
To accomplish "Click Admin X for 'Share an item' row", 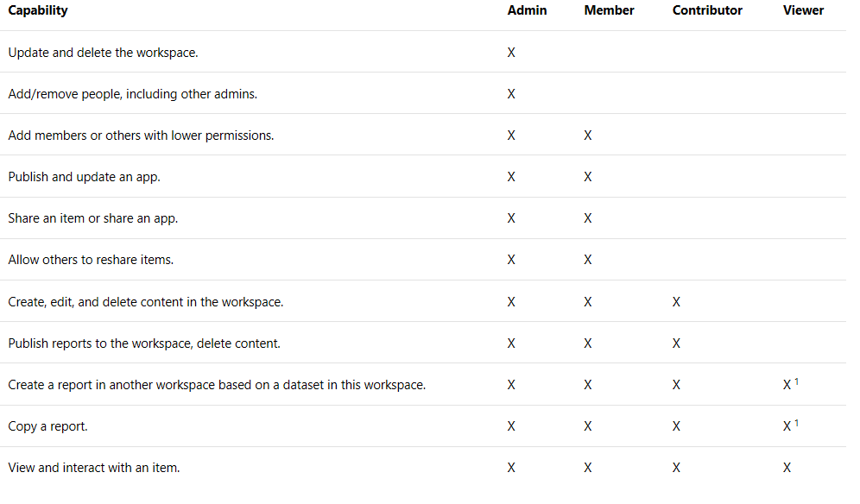I will [x=511, y=218].
